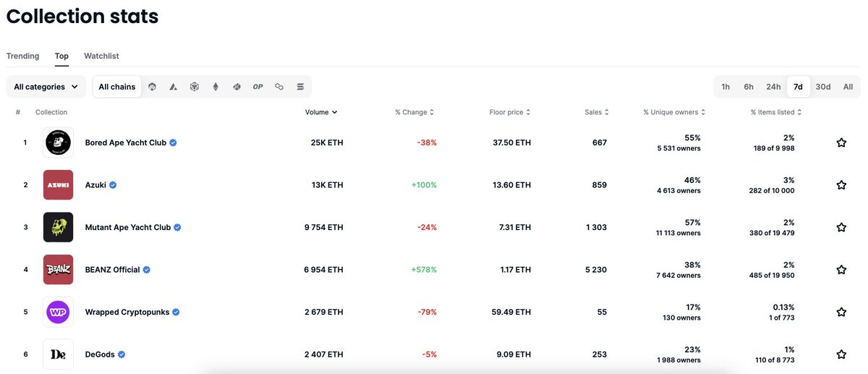868x374 pixels.
Task: Star Wrapped Cryptopunks to watchlist
Action: (841, 312)
